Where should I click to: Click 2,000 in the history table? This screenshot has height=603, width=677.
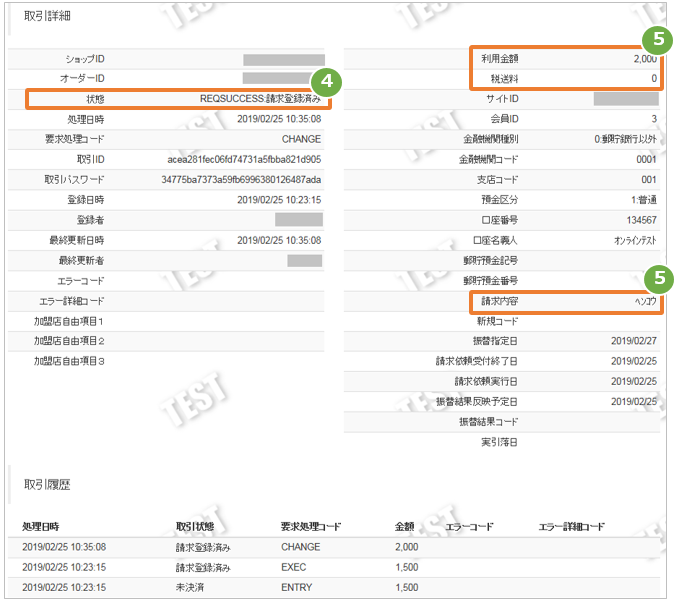[x=407, y=547]
